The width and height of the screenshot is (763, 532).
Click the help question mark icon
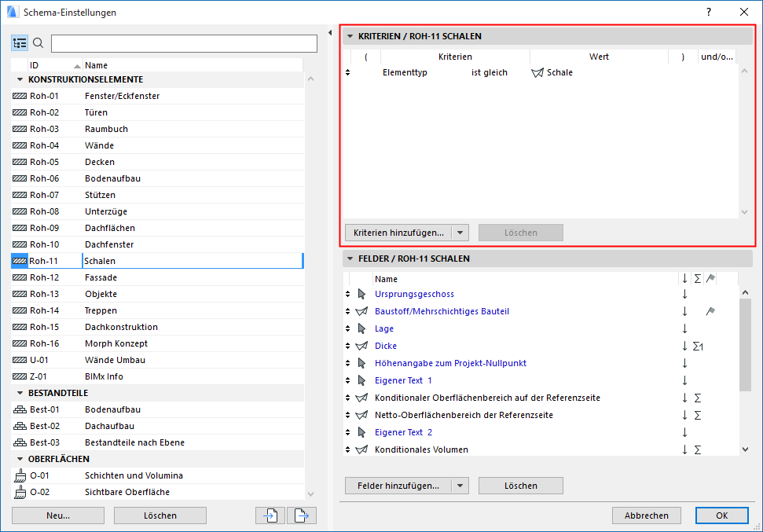(x=709, y=12)
